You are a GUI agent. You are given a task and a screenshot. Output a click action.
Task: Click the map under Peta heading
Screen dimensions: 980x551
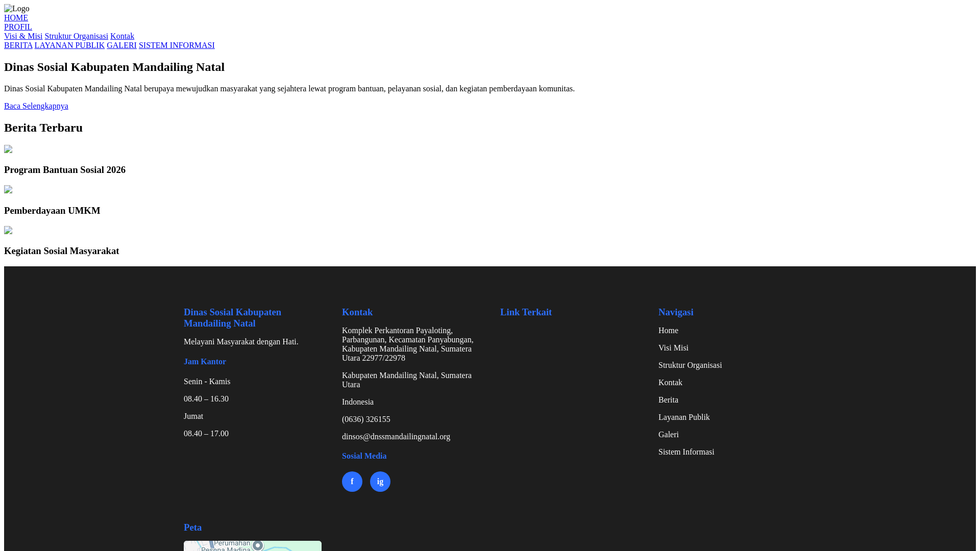pos(253,546)
